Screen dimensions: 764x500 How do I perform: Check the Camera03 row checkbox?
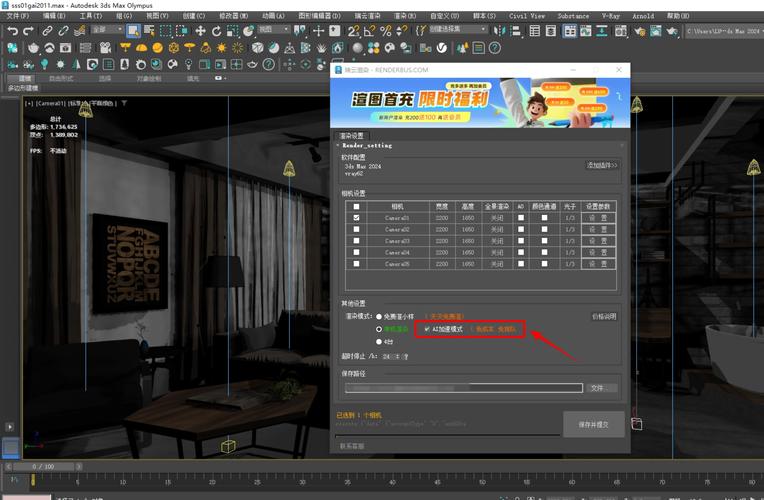coord(356,241)
